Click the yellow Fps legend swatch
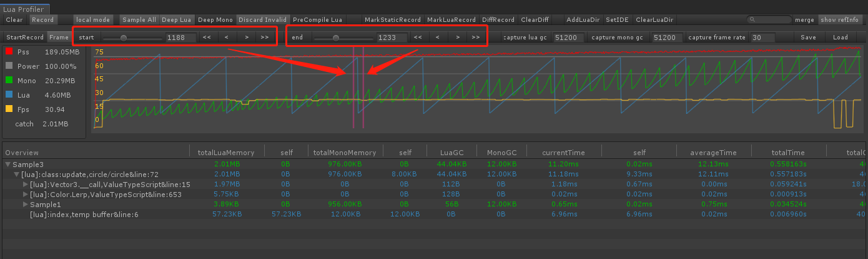Image resolution: width=868 pixels, height=259 pixels. [x=9, y=109]
